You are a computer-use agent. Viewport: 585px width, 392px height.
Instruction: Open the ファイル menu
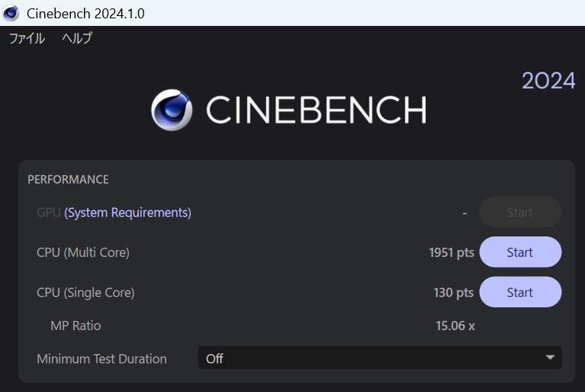[x=27, y=38]
